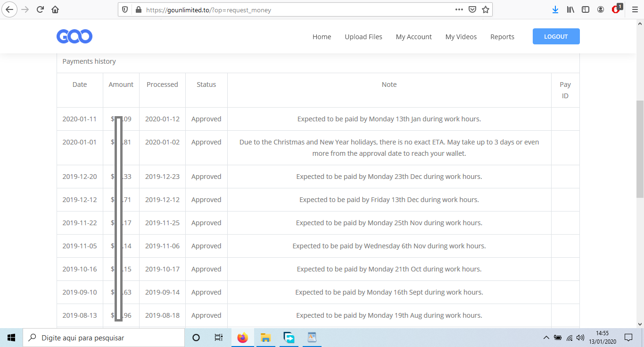This screenshot has width=644, height=347.
Task: Click the Windows search box
Action: click(x=104, y=338)
